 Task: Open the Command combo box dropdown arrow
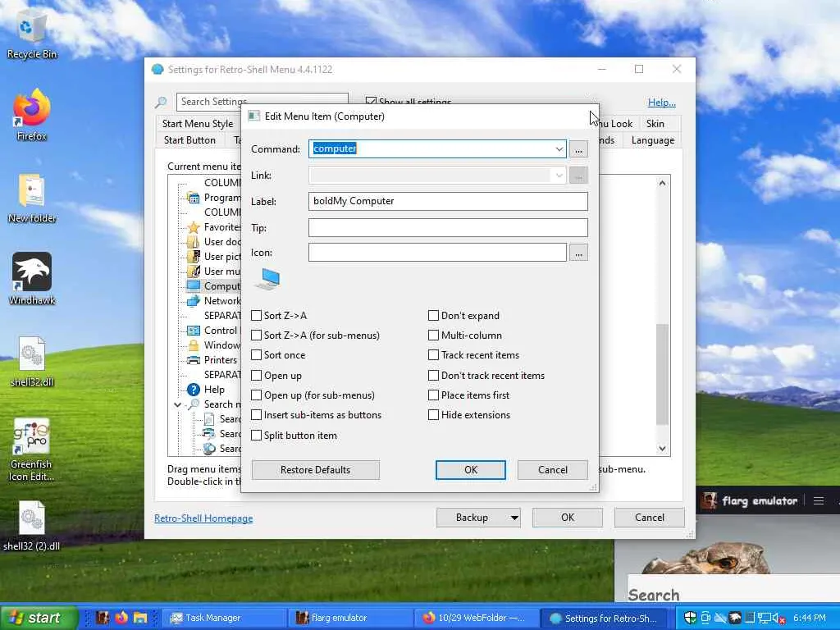tap(559, 149)
